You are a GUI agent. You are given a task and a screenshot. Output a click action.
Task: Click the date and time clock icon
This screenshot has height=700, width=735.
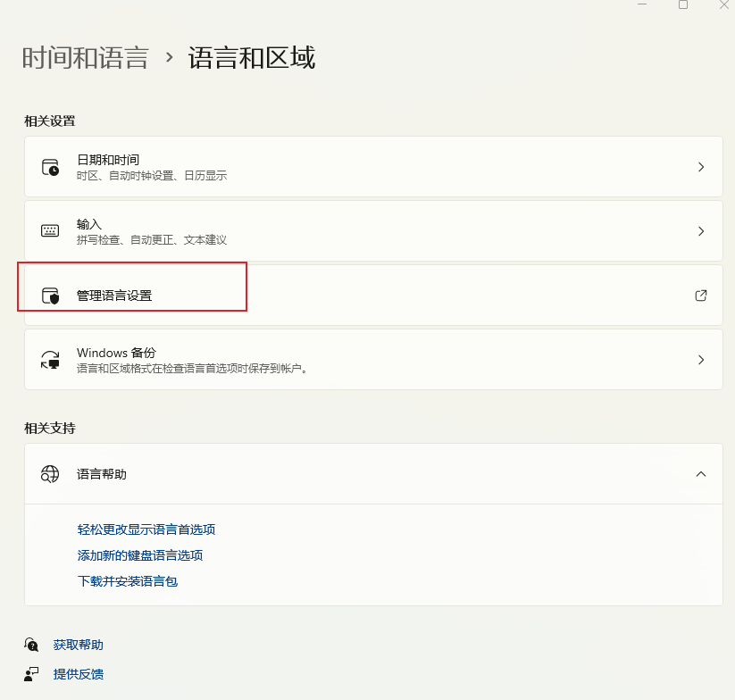click(x=50, y=167)
